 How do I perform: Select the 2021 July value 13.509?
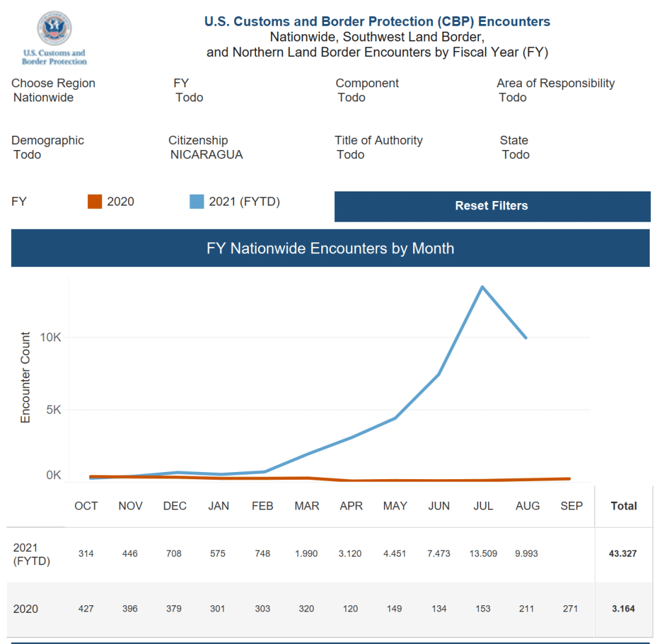point(483,554)
